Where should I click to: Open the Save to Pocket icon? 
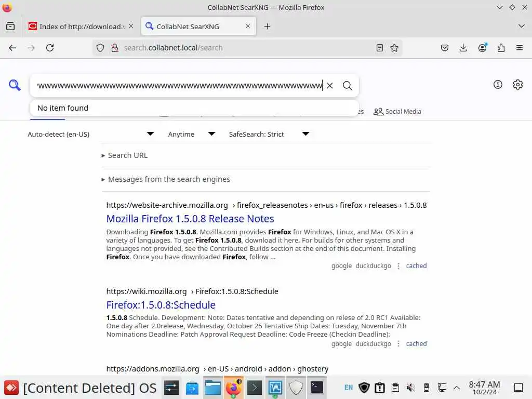click(x=445, y=48)
